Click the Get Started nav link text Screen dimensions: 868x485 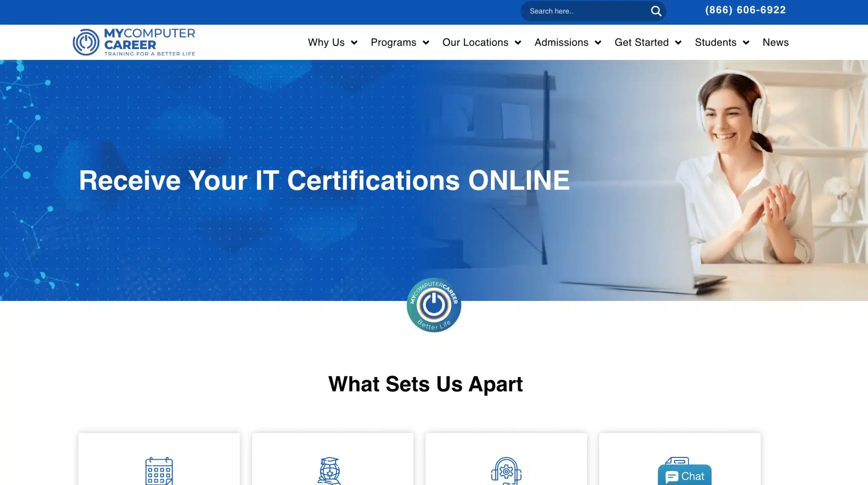[x=642, y=42]
